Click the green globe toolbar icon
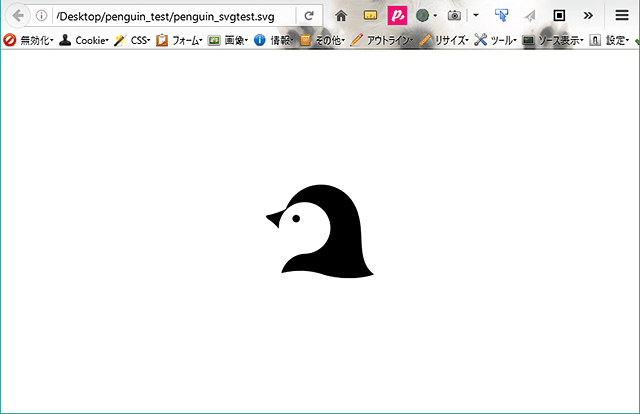 422,16
